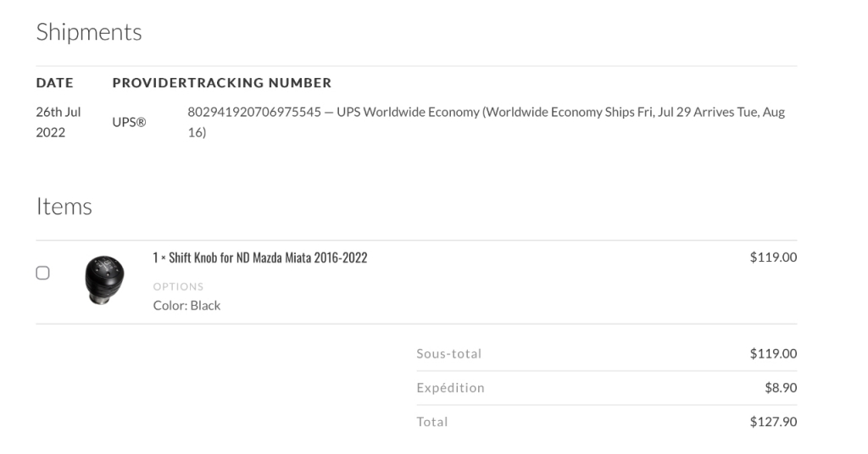Click the Expédition label
868x454 pixels.
[x=451, y=388]
